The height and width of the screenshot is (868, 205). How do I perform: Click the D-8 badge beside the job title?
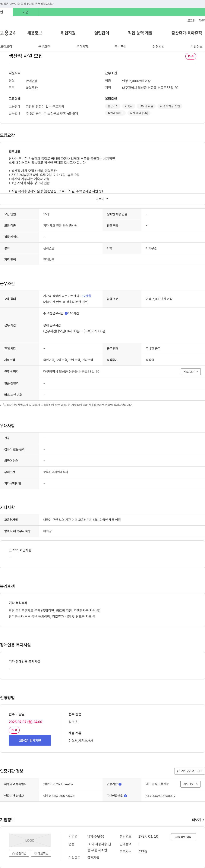(190, 56)
